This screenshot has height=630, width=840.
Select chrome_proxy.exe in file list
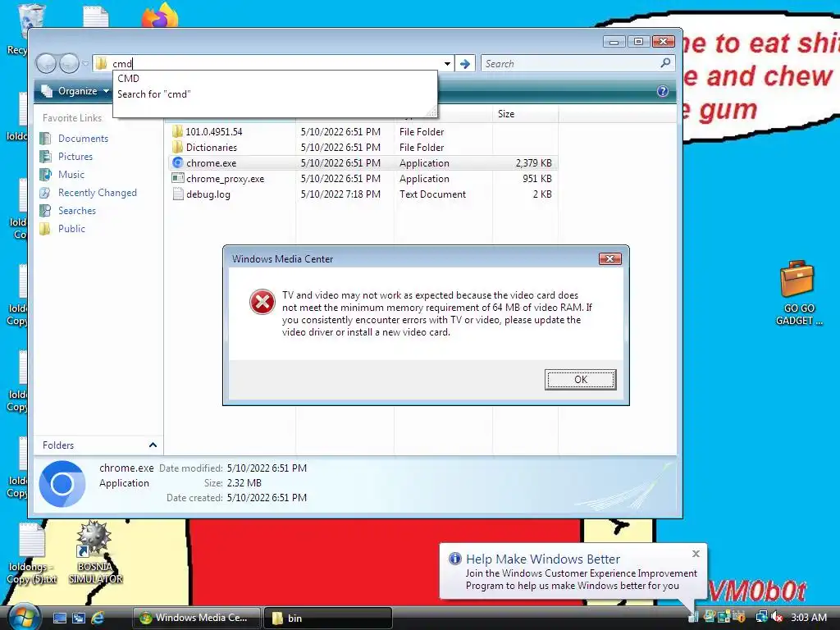pos(225,178)
